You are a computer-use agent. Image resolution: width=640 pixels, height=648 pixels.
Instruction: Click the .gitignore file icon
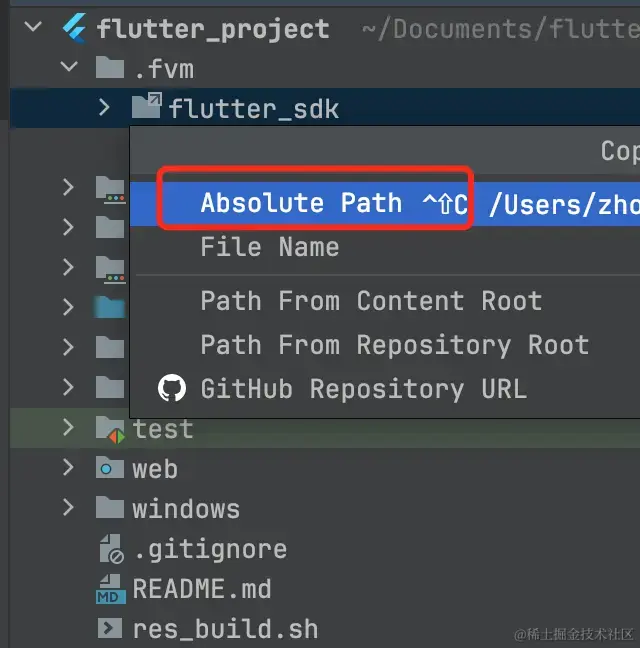tap(111, 549)
